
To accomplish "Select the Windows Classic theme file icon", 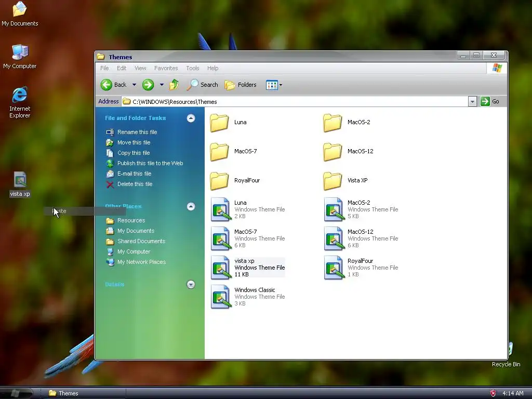I will click(x=221, y=297).
